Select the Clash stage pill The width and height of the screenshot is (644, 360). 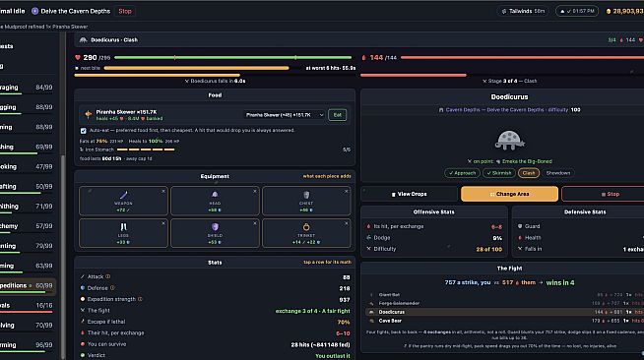[x=529, y=173]
